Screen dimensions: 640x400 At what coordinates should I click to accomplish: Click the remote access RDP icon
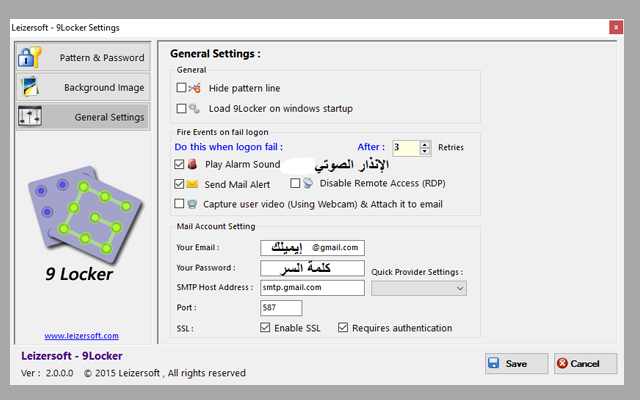(309, 184)
